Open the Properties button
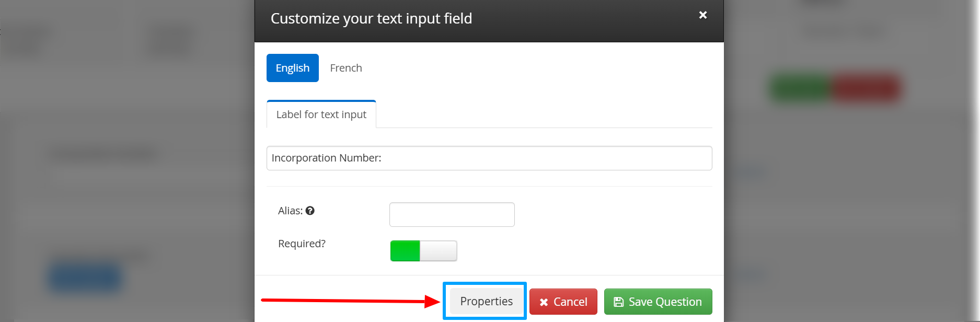Image resolution: width=980 pixels, height=322 pixels. 486,302
